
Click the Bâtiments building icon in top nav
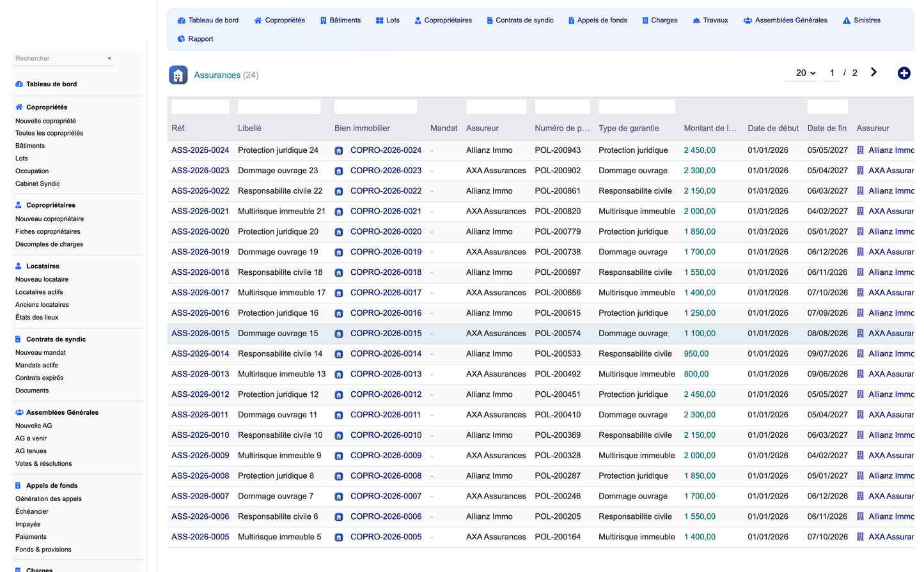click(324, 20)
